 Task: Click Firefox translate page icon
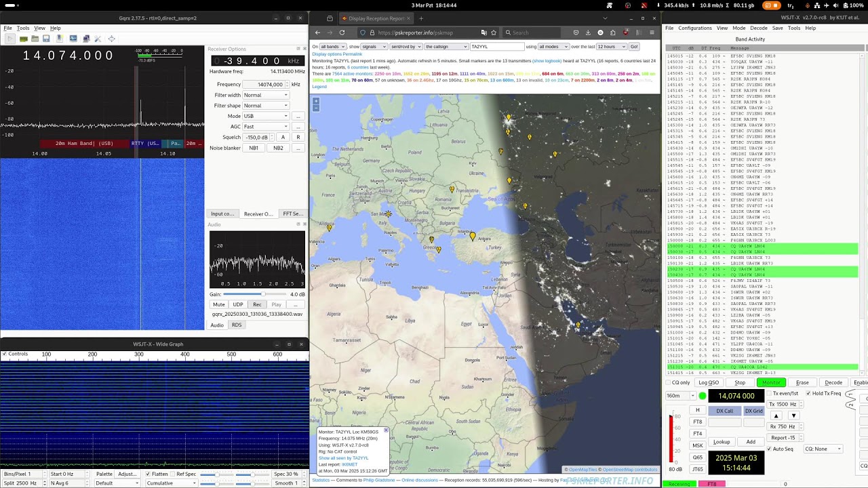484,33
